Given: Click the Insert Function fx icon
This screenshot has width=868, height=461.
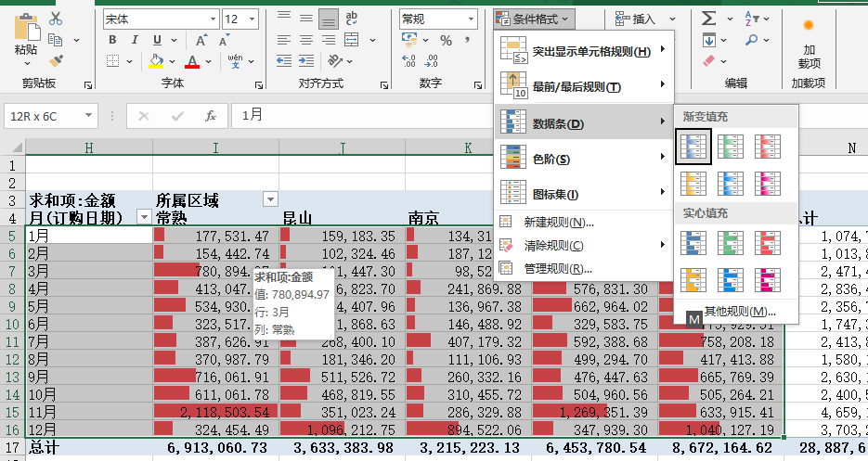Looking at the screenshot, I should tap(211, 116).
